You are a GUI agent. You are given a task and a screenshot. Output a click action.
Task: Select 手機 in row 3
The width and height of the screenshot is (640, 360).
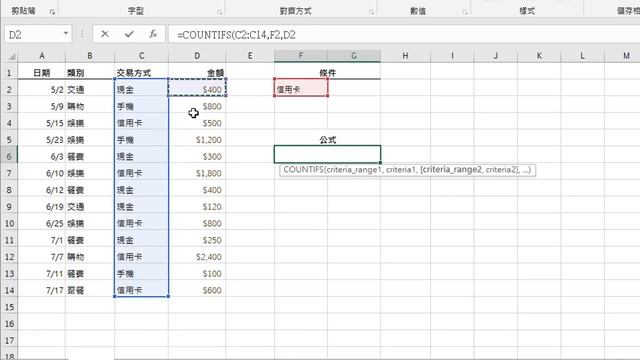point(142,107)
